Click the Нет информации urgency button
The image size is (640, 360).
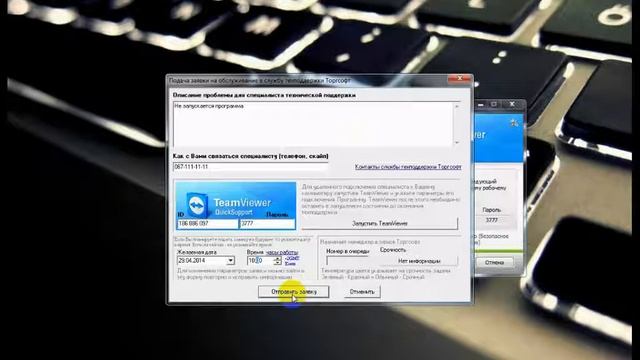(419, 261)
